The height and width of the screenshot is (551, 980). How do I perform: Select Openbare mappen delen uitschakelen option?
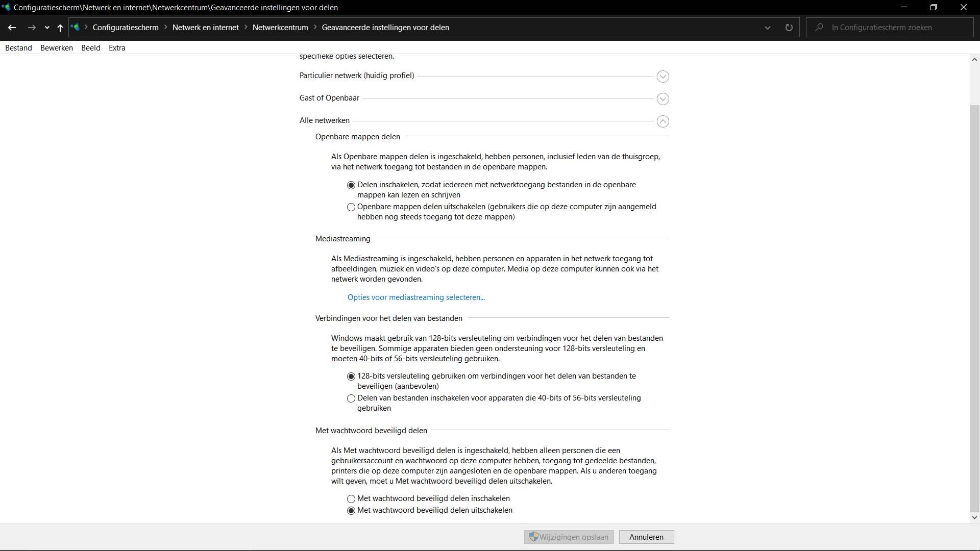pos(351,207)
